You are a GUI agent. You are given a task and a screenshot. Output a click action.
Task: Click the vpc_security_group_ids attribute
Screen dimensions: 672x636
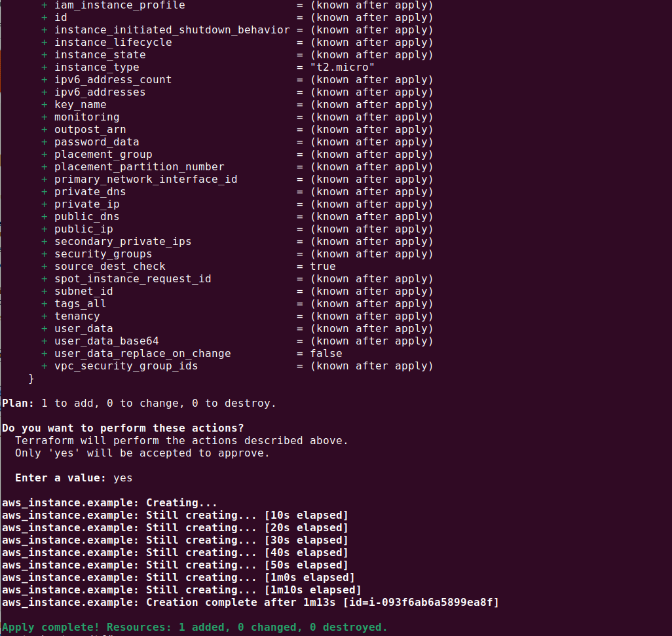(x=126, y=366)
